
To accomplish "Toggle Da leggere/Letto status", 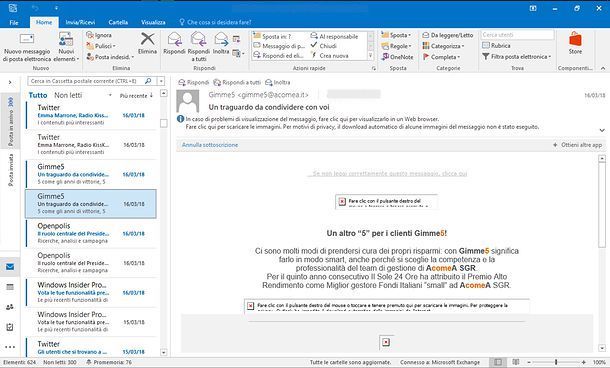I will click(x=448, y=35).
